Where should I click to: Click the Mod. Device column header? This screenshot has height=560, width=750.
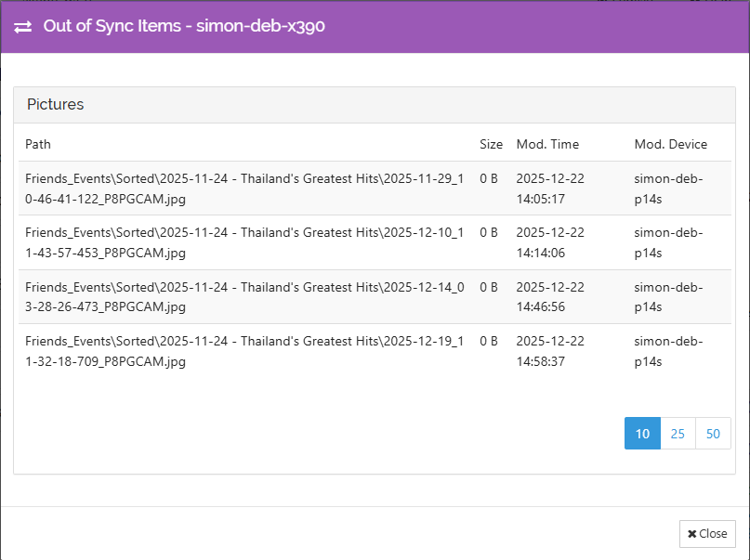(x=670, y=144)
